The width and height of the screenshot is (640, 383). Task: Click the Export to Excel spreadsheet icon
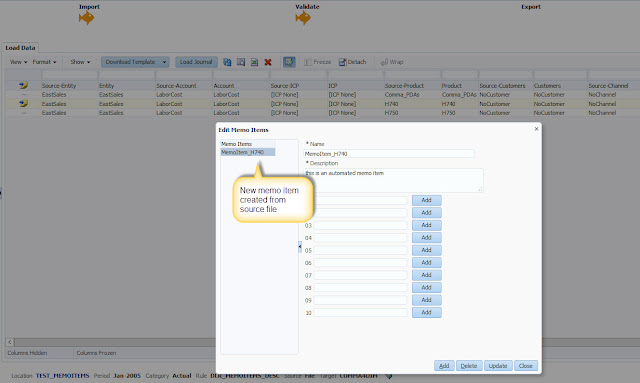click(254, 62)
